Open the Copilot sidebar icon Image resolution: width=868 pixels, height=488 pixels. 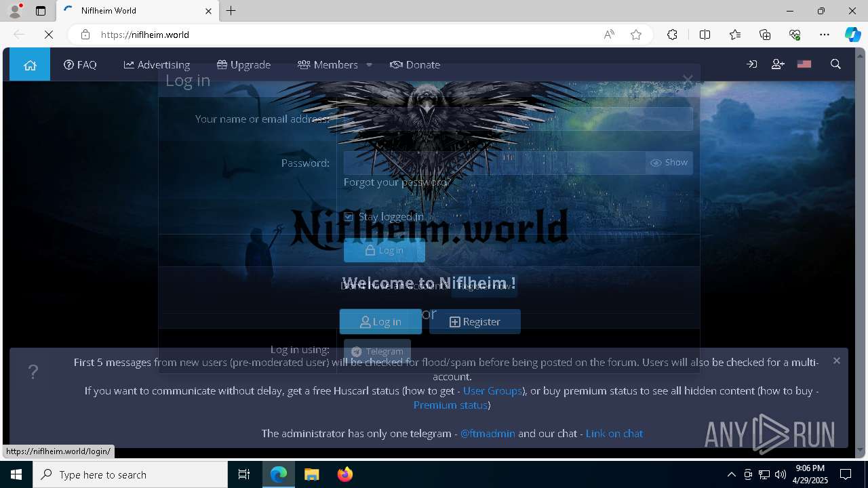pos(852,35)
